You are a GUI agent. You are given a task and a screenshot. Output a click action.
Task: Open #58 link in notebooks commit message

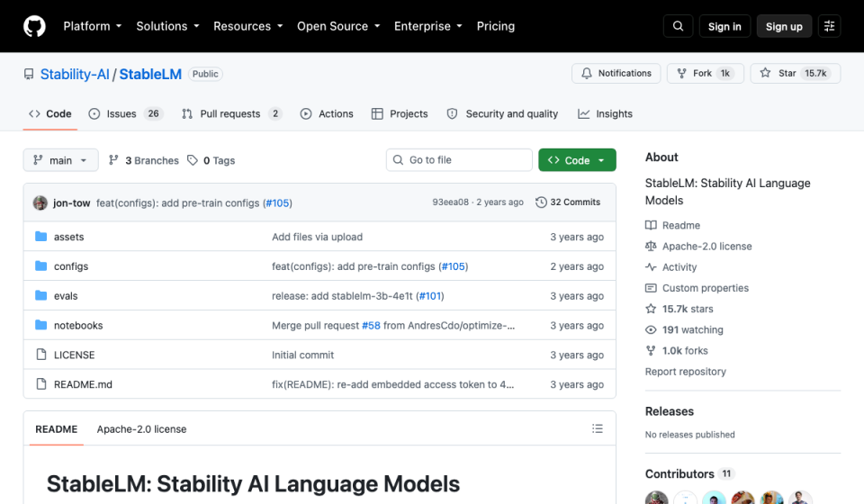(371, 326)
